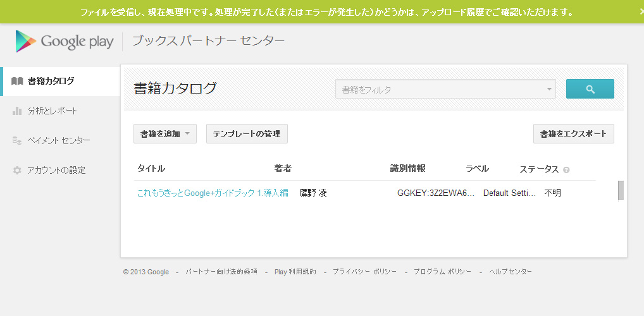Open the これもうきっとGoogle+ガイドブック book link

213,193
